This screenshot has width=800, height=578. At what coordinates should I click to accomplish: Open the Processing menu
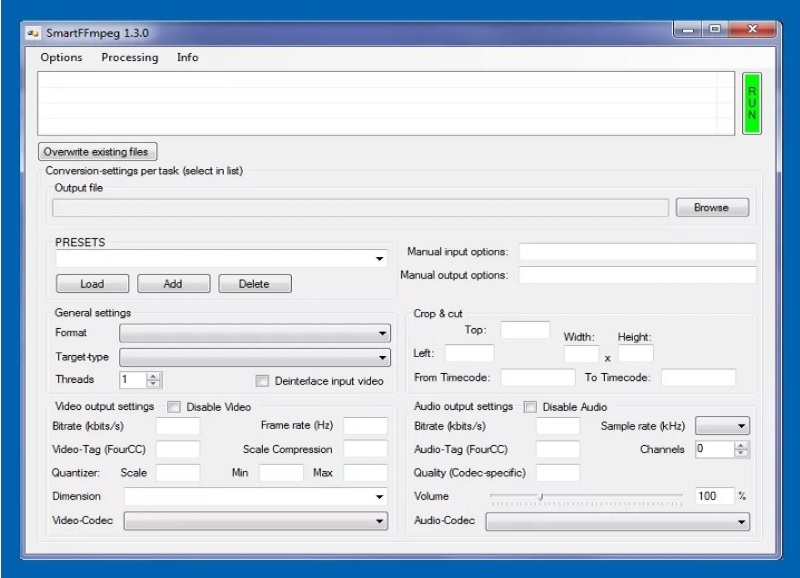128,57
